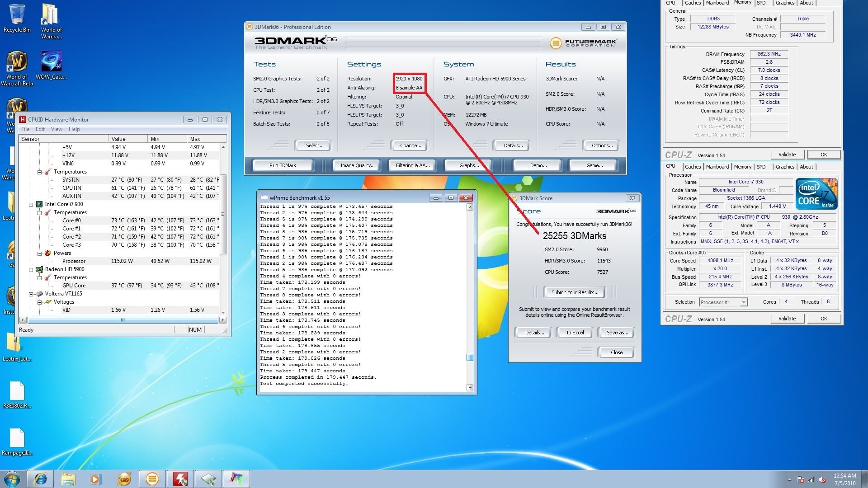Open the Leatrix_Lat... desktop file

[17, 347]
